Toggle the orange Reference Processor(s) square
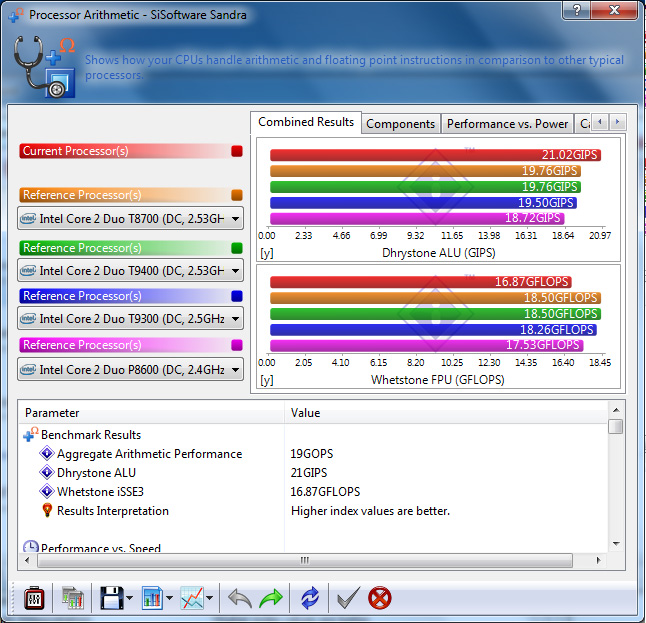 237,195
